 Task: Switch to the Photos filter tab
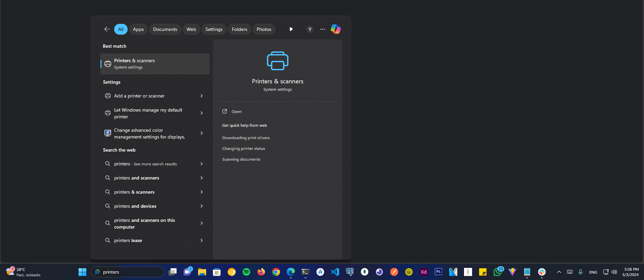click(x=264, y=29)
